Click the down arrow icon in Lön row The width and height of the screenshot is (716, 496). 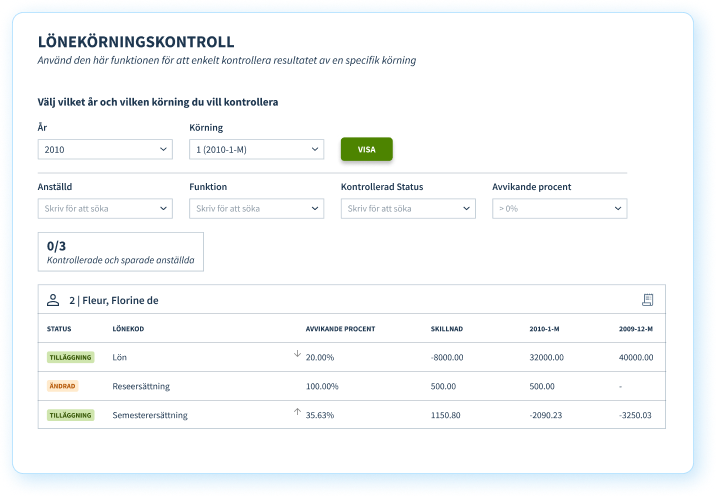(297, 354)
